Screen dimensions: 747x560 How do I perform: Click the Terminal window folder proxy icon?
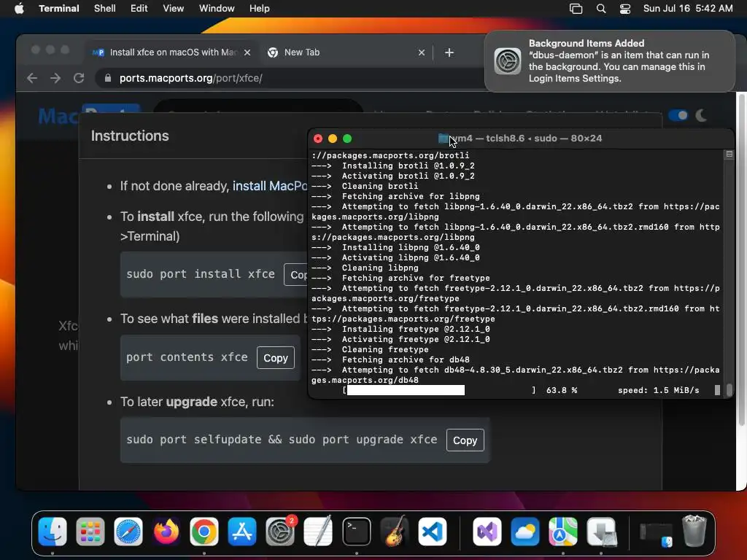444,139
